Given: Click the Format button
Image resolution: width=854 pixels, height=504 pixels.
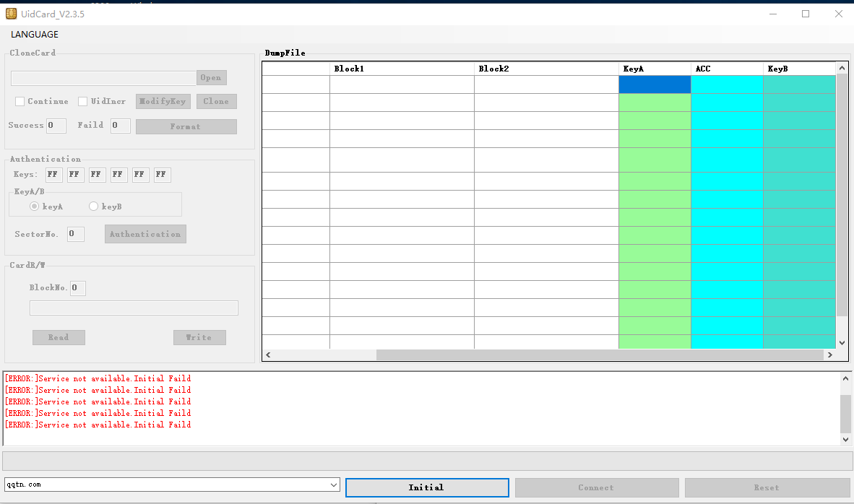Looking at the screenshot, I should (186, 126).
